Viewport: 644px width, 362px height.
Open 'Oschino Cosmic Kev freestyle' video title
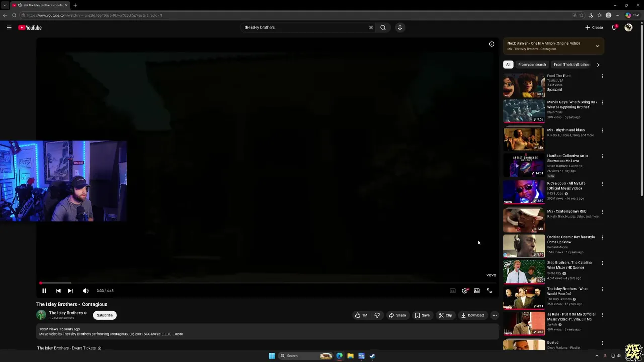tap(571, 240)
